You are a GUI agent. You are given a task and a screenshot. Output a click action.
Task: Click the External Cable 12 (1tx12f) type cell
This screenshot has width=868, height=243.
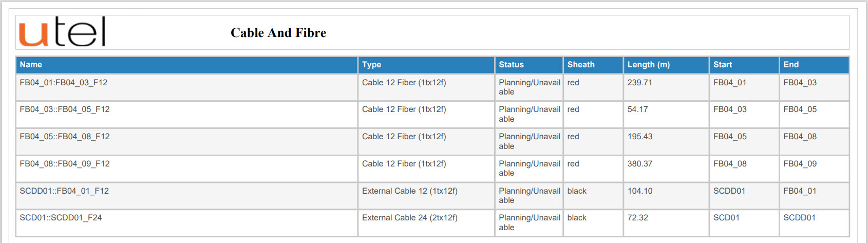(409, 191)
